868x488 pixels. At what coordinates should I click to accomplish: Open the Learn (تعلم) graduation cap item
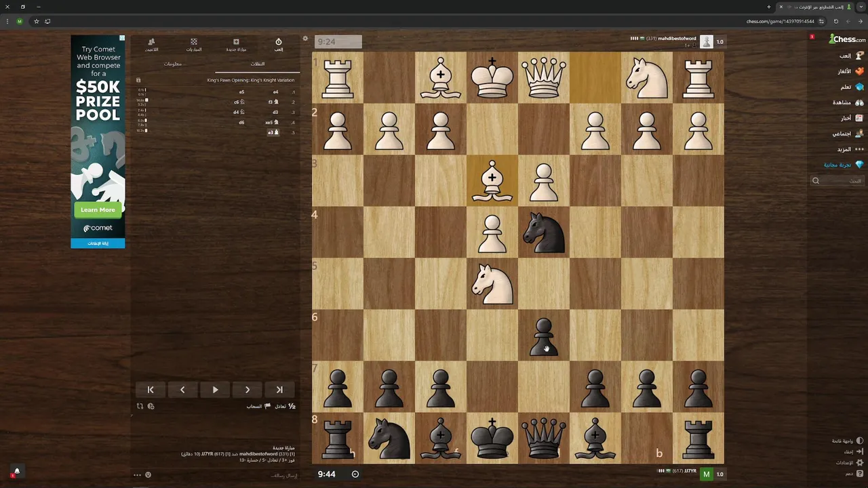pyautogui.click(x=859, y=87)
